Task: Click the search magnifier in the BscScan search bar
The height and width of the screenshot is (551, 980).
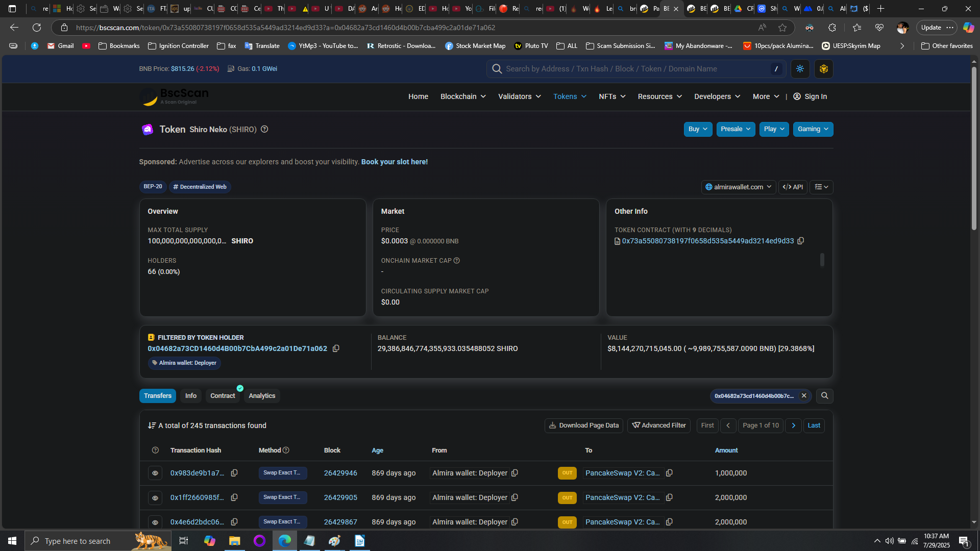Action: (x=497, y=69)
